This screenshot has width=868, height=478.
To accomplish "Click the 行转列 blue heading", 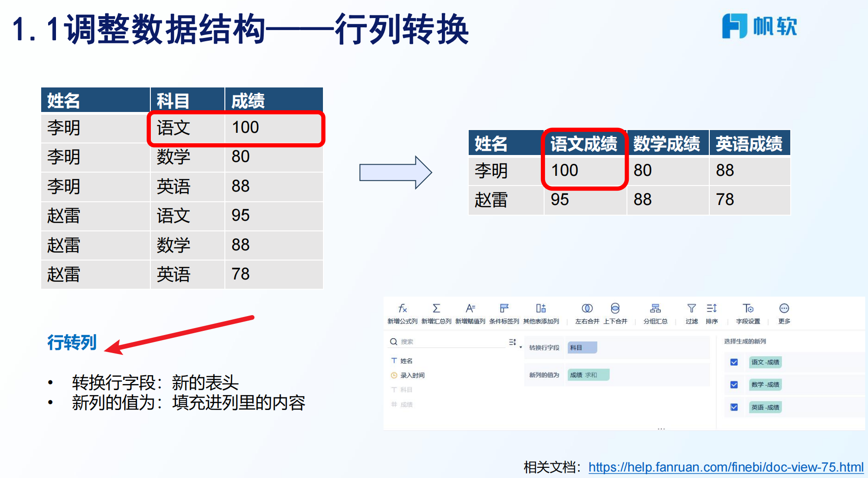I will click(x=72, y=342).
